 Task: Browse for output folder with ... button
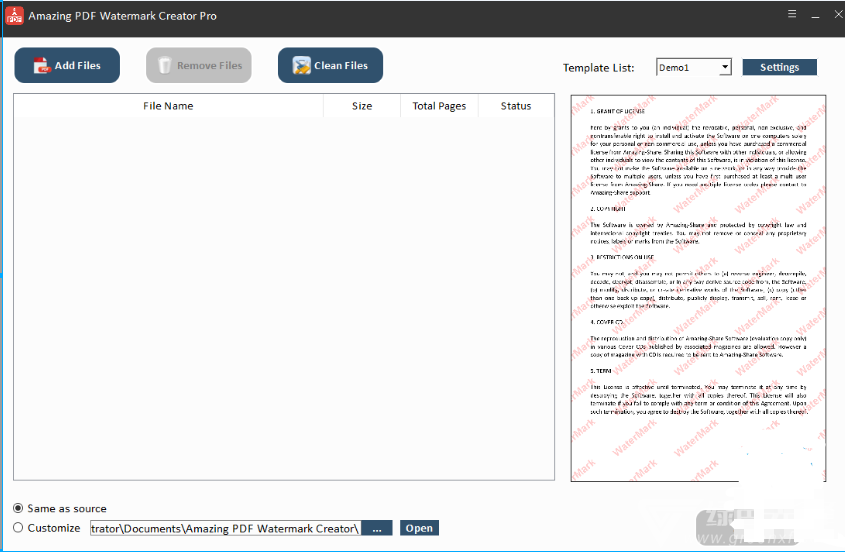pos(377,528)
